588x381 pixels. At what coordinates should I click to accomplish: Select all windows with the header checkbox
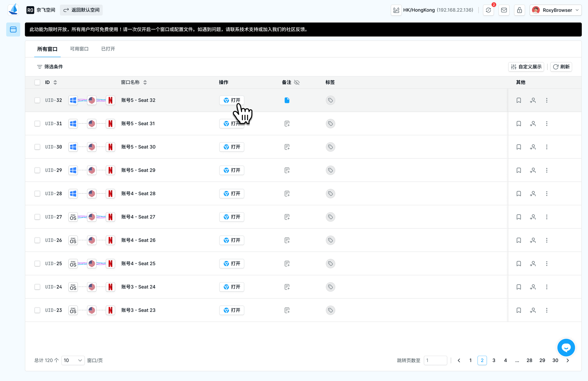[x=37, y=82]
